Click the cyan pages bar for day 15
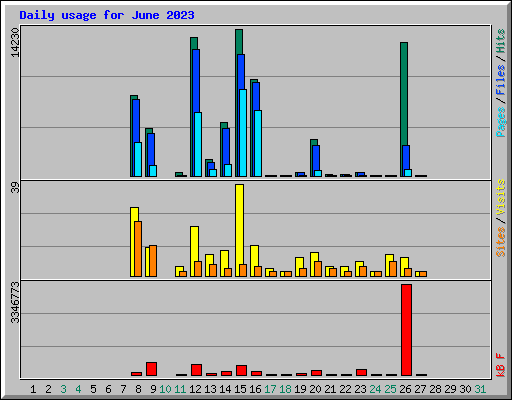This screenshot has width=512, height=400. [x=243, y=133]
